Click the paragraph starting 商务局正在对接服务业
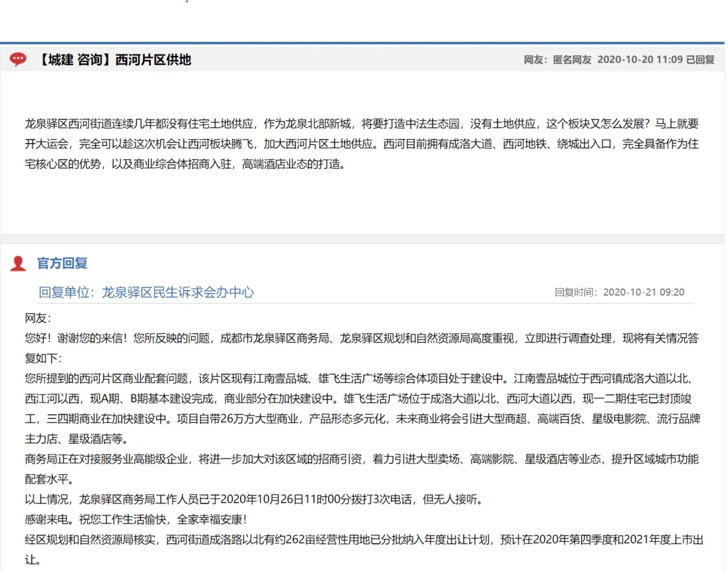This screenshot has height=572, width=728. [x=362, y=469]
